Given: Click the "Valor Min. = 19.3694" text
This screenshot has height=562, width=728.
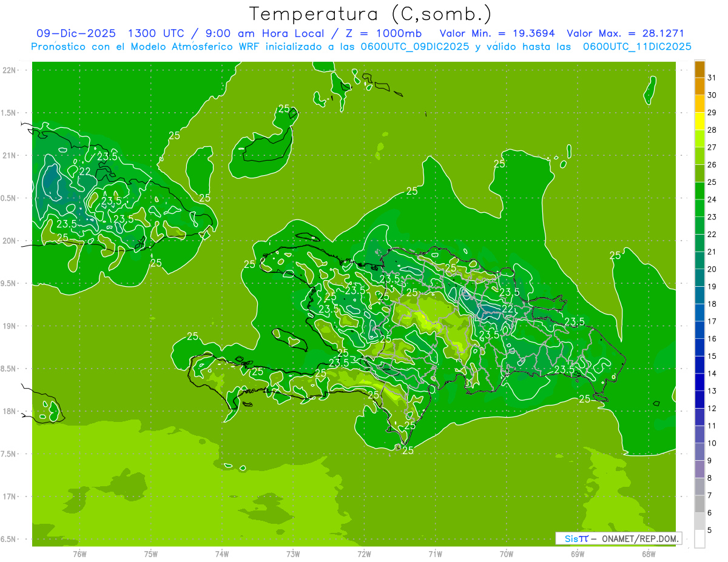Looking at the screenshot, I should pyautogui.click(x=497, y=33).
